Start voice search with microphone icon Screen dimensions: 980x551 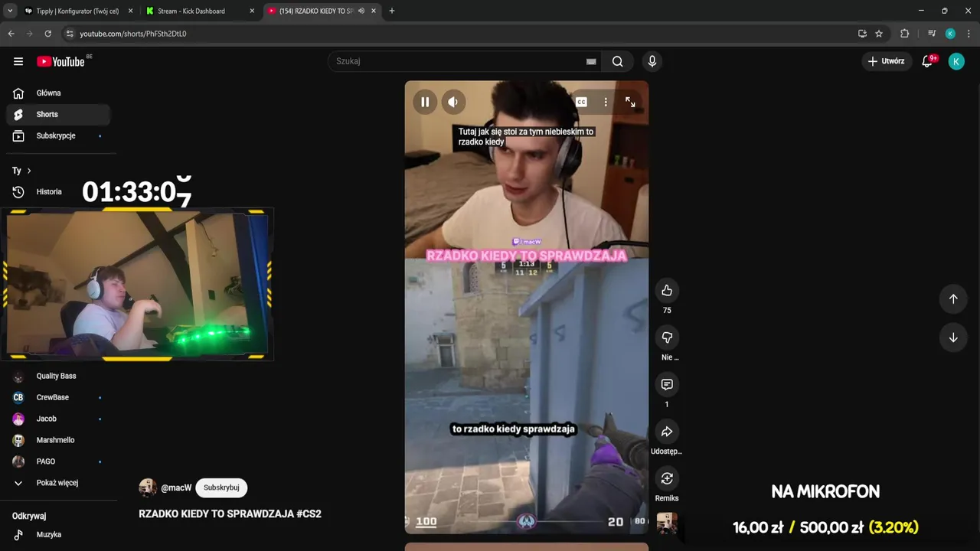652,61
